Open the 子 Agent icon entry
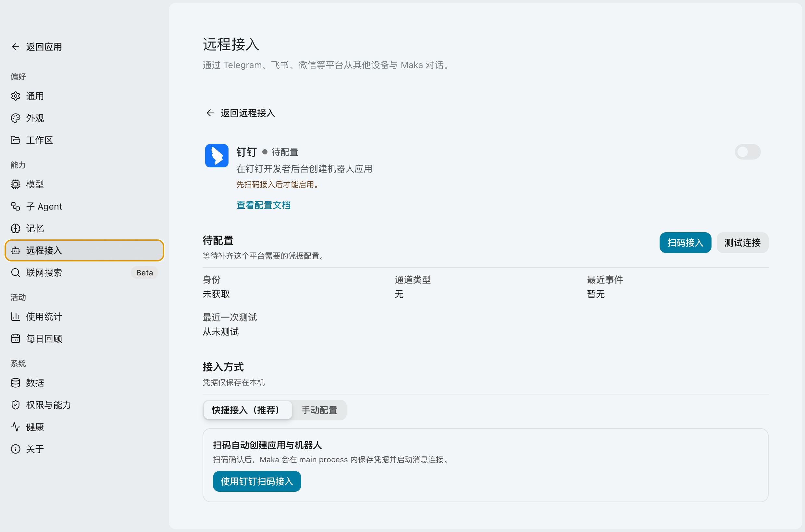This screenshot has width=805, height=532. pyautogui.click(x=15, y=206)
